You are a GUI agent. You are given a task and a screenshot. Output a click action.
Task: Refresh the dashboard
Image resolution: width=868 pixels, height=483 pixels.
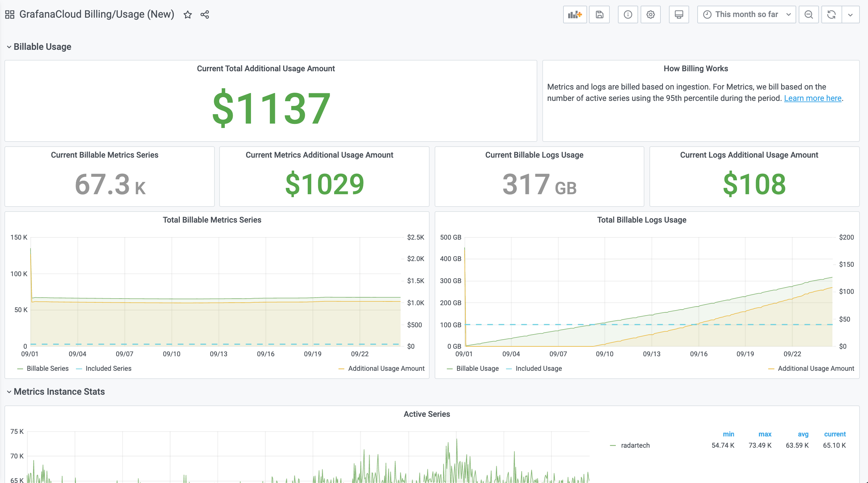(831, 15)
